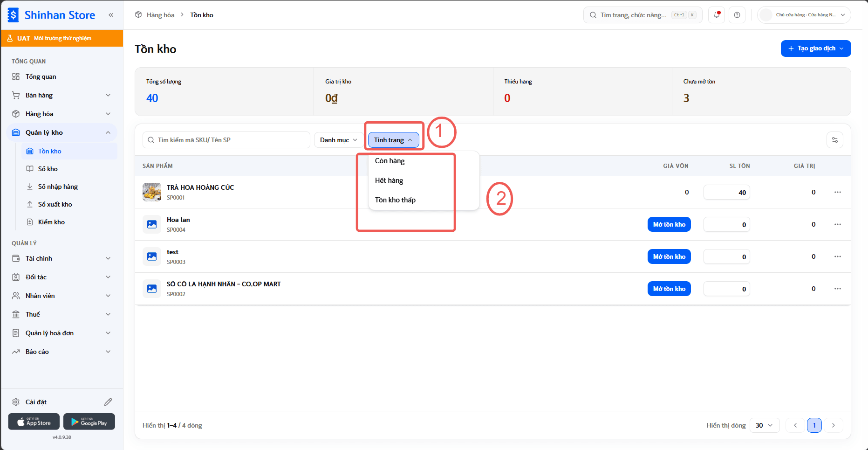Viewport: 868px width, 450px height.
Task: Open the App Store download badge
Action: pos(34,422)
